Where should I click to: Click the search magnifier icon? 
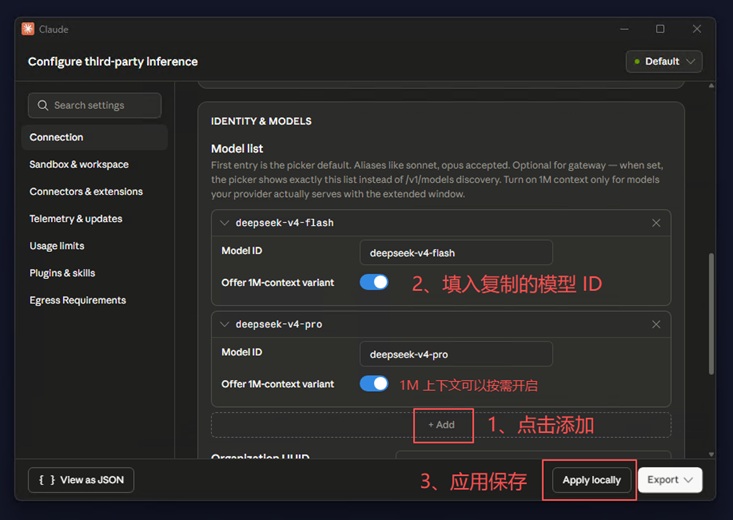pyautogui.click(x=43, y=105)
